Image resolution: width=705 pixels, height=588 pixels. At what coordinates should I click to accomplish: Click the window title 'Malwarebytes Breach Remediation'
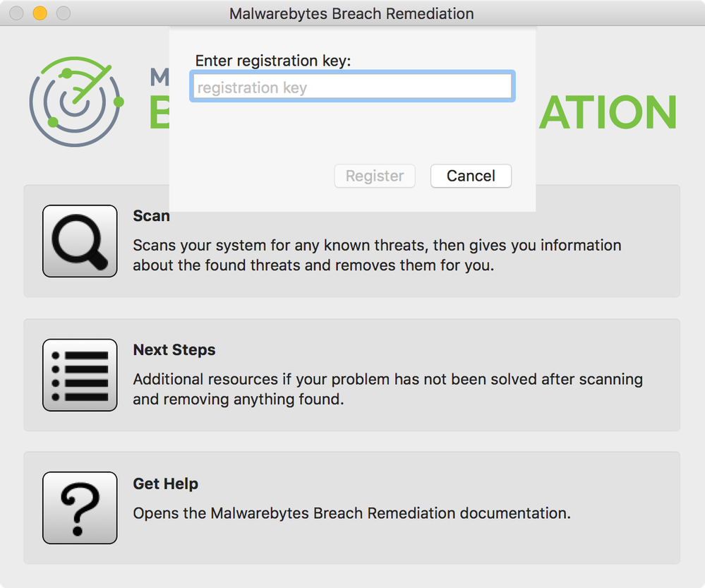tap(351, 13)
